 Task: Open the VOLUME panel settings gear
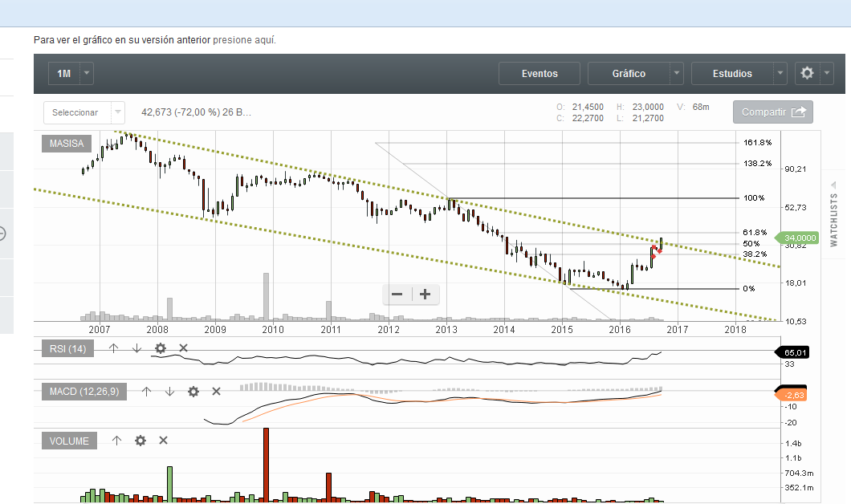140,440
